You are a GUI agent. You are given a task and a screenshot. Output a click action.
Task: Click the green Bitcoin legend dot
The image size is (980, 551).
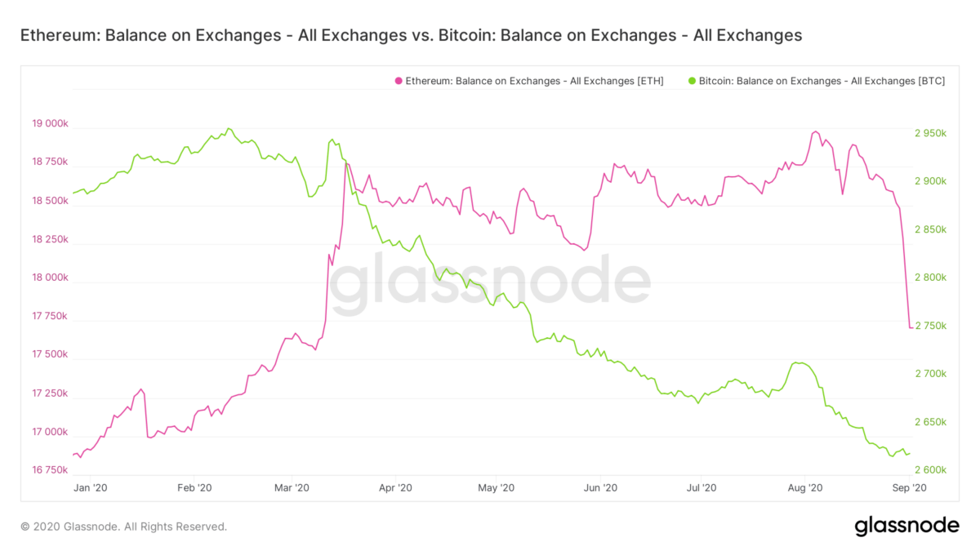(x=693, y=82)
